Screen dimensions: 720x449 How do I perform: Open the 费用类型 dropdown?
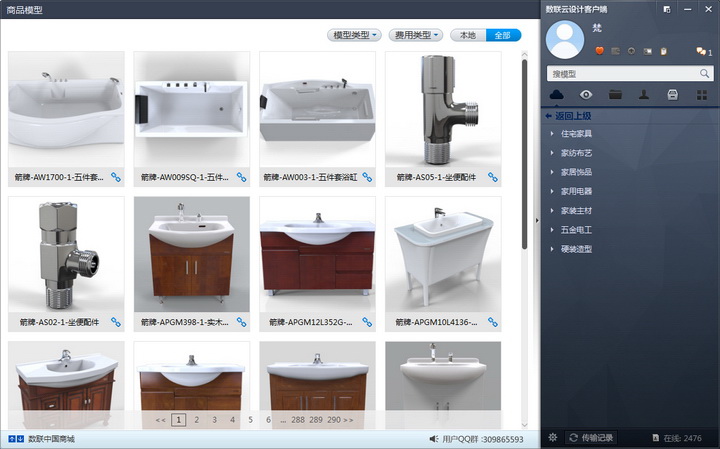(x=416, y=35)
